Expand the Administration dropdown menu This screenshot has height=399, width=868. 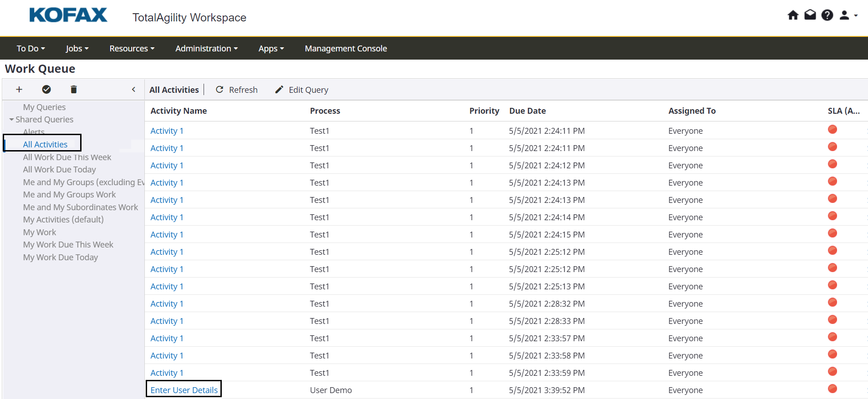(206, 49)
